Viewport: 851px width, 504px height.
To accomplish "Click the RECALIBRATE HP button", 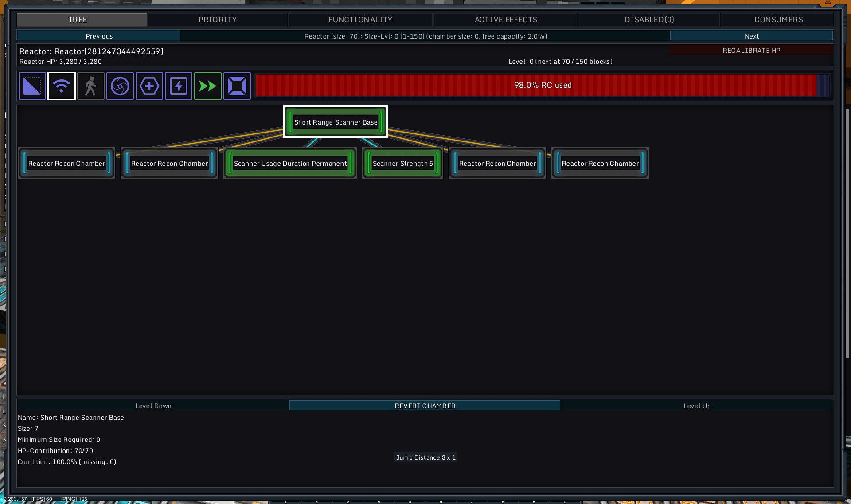I will [x=751, y=50].
